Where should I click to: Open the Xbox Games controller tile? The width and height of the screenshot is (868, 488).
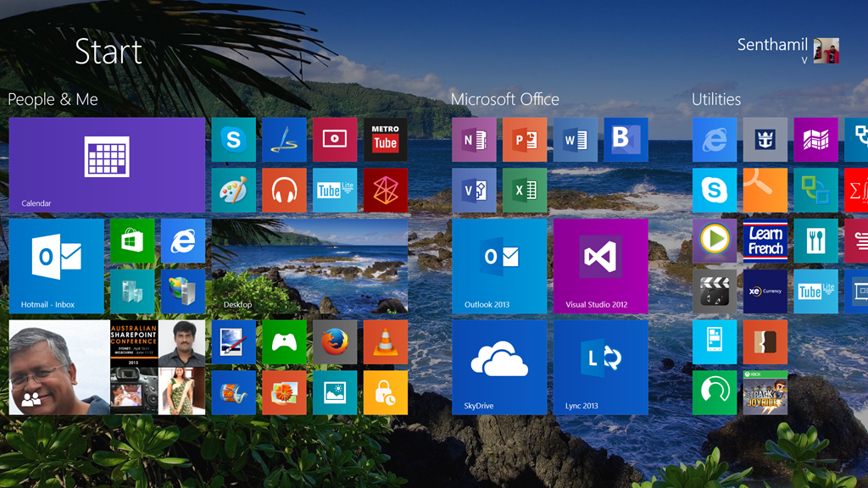[284, 342]
